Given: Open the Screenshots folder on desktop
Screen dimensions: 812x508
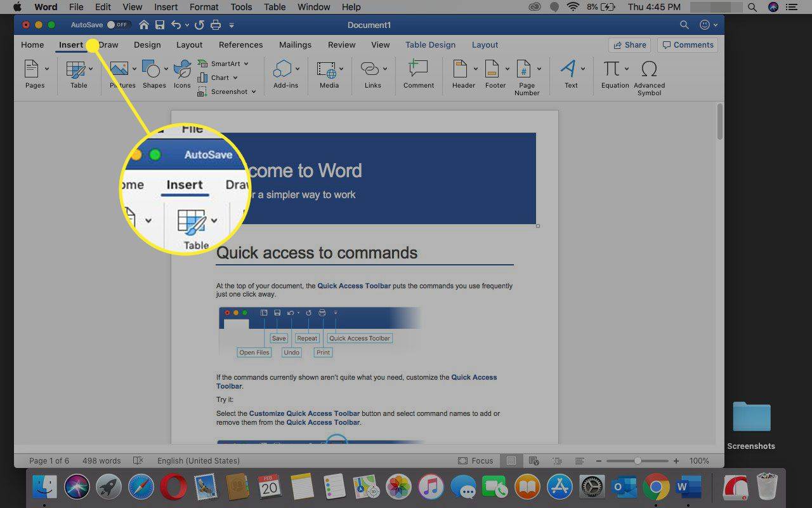Looking at the screenshot, I should click(x=751, y=425).
